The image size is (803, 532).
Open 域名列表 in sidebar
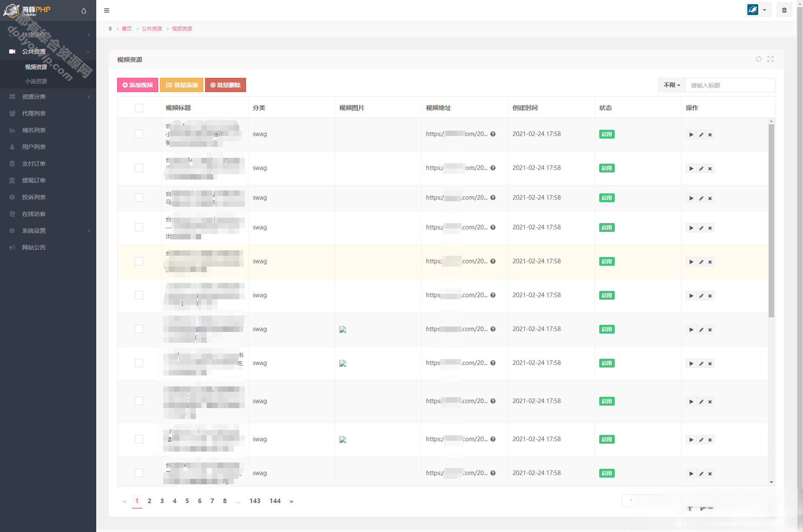tap(48, 130)
